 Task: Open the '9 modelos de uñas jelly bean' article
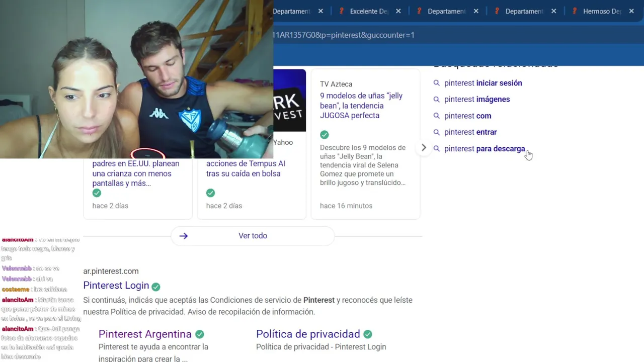pos(361,106)
